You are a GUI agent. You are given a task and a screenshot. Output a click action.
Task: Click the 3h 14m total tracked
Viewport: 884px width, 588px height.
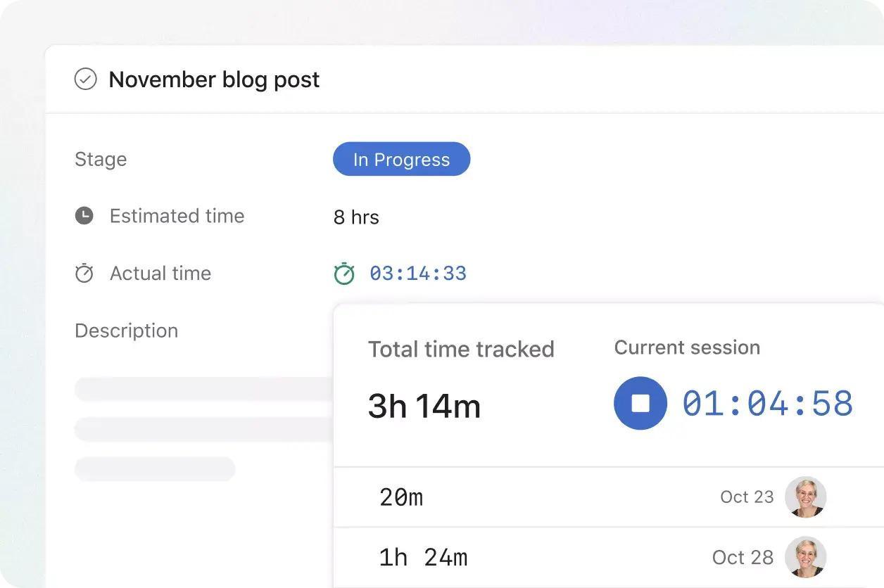(424, 407)
